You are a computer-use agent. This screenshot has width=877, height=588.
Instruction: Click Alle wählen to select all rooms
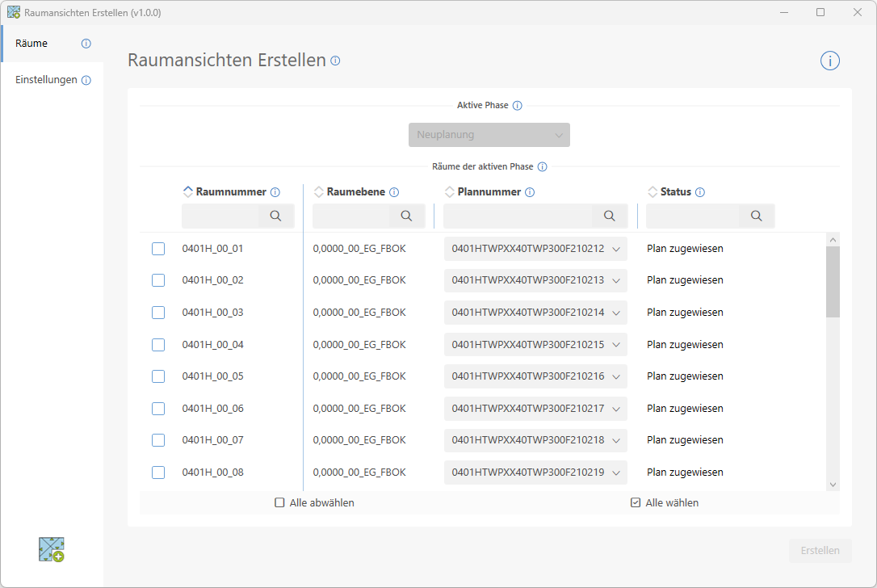coord(665,502)
